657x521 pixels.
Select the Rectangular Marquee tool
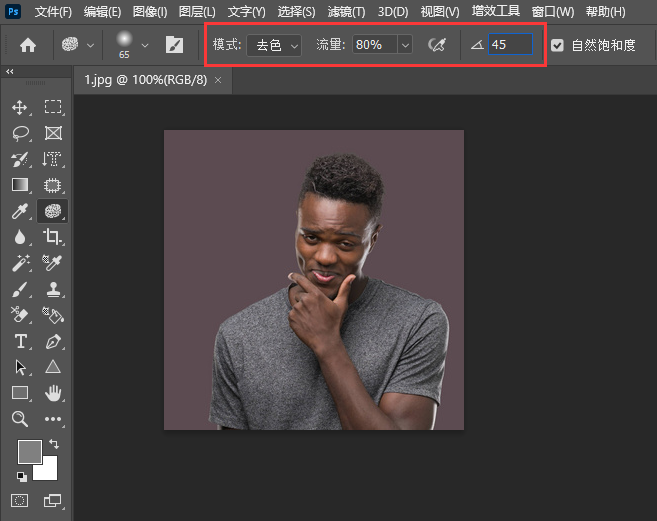tap(53, 107)
